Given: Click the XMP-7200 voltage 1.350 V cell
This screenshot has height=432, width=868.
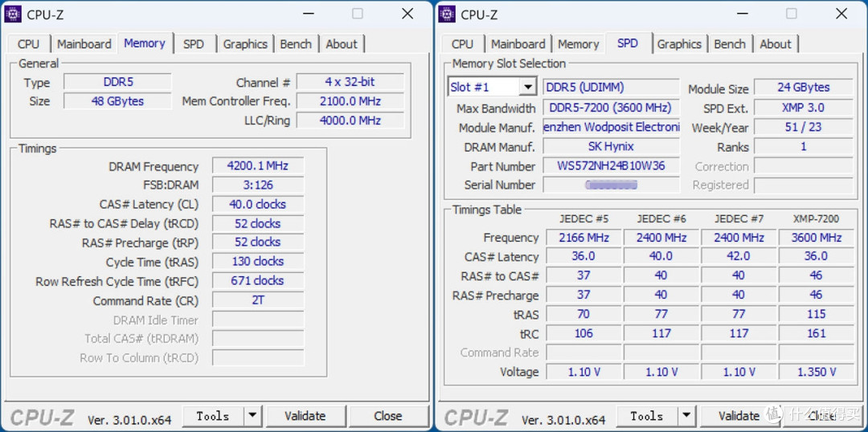Looking at the screenshot, I should (816, 372).
